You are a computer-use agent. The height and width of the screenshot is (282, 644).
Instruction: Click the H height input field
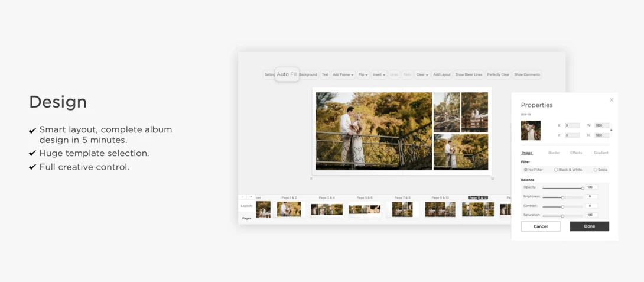pos(601,135)
